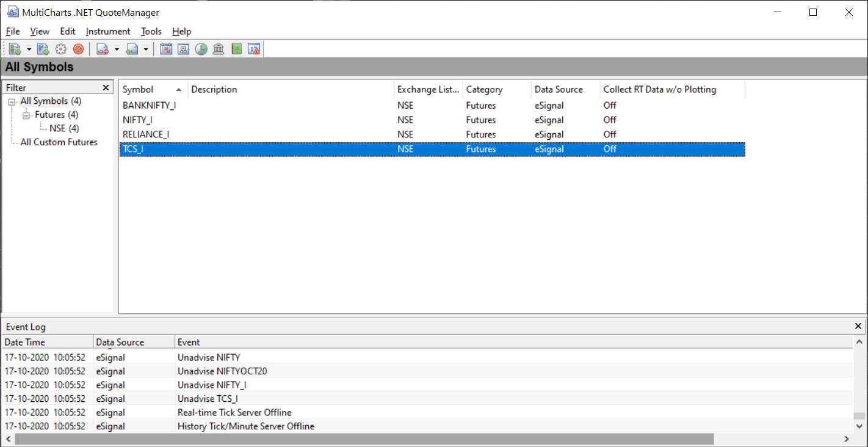Close the Filter panel

[106, 88]
